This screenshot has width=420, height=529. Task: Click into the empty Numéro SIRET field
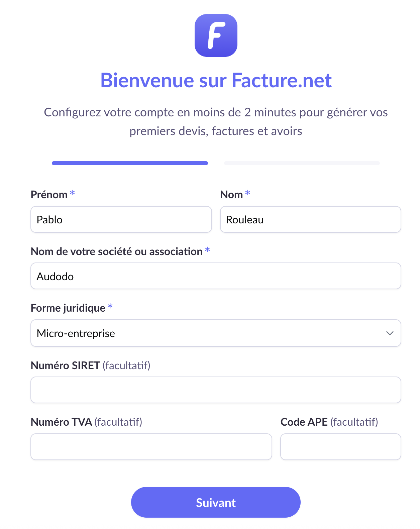coord(216,390)
